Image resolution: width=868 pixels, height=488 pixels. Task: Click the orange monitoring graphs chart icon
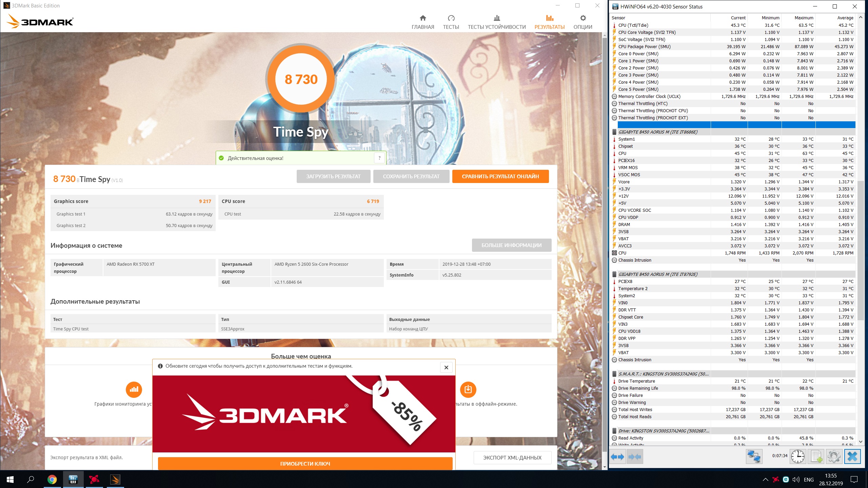tap(134, 389)
